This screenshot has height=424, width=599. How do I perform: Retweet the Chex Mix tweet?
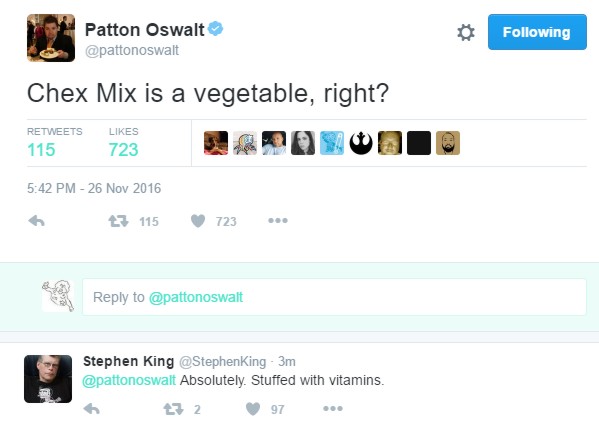(118, 221)
